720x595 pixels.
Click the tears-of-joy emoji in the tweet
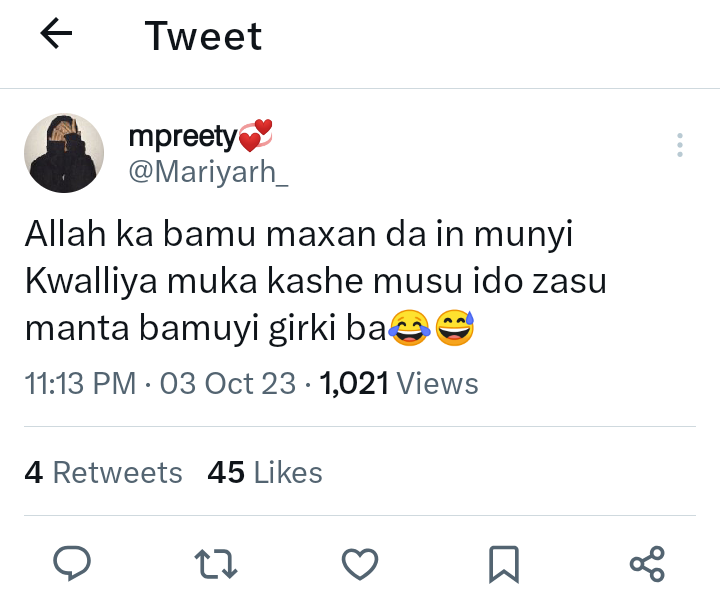pyautogui.click(x=406, y=328)
